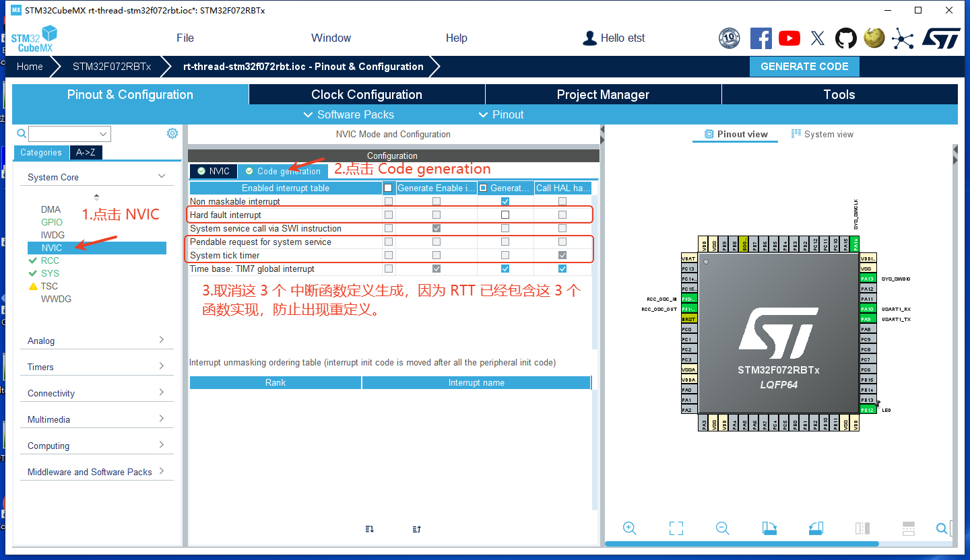Open the Window menu

click(x=331, y=38)
